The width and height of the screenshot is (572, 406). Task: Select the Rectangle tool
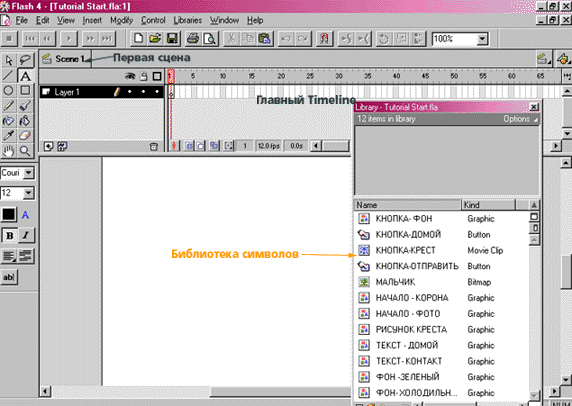tap(25, 90)
